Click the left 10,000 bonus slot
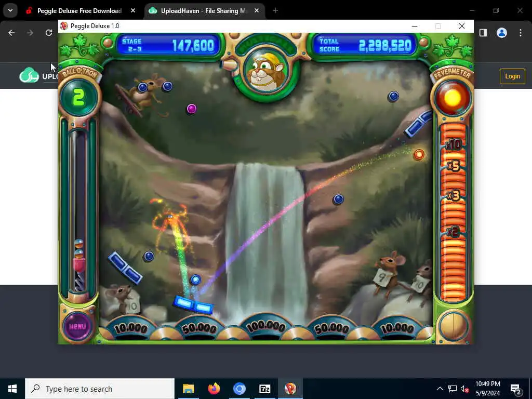 (x=131, y=328)
